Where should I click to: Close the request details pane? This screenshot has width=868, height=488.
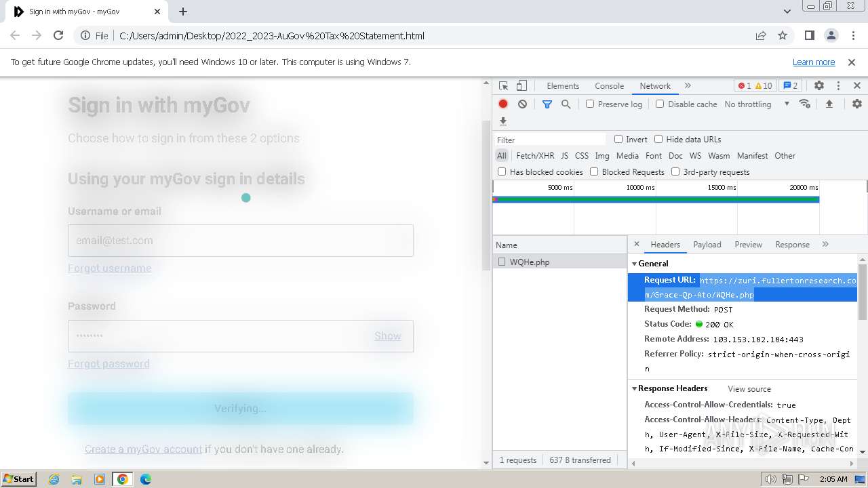(636, 244)
